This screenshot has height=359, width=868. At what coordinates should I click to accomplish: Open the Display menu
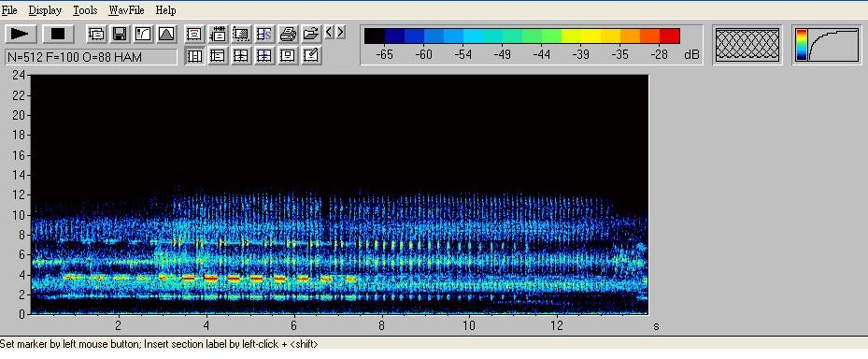pyautogui.click(x=45, y=10)
